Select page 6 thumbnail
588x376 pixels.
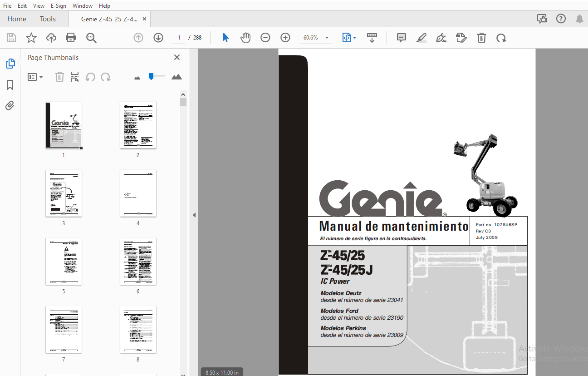[x=138, y=261]
